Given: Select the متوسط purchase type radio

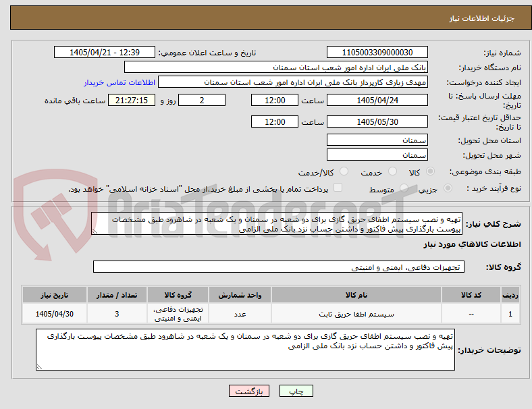Looking at the screenshot, I should pos(404,188).
